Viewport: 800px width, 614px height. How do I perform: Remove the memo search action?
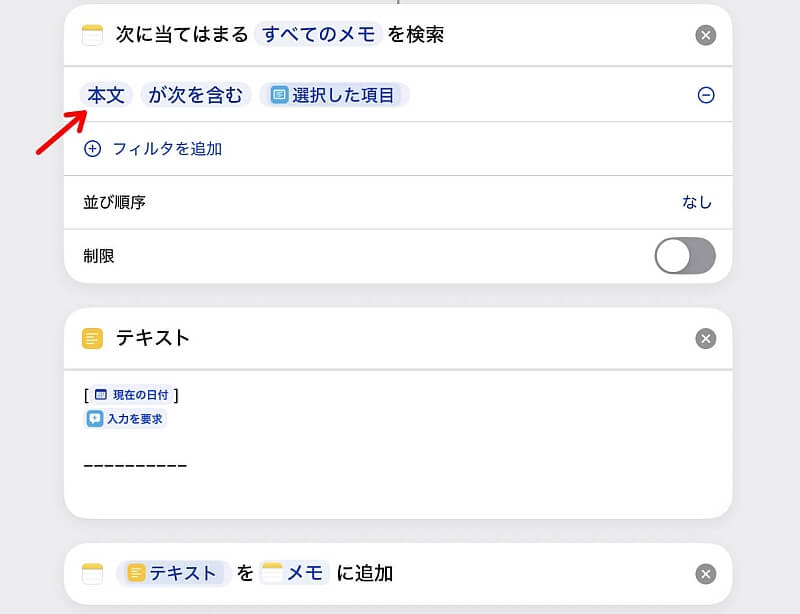(706, 35)
